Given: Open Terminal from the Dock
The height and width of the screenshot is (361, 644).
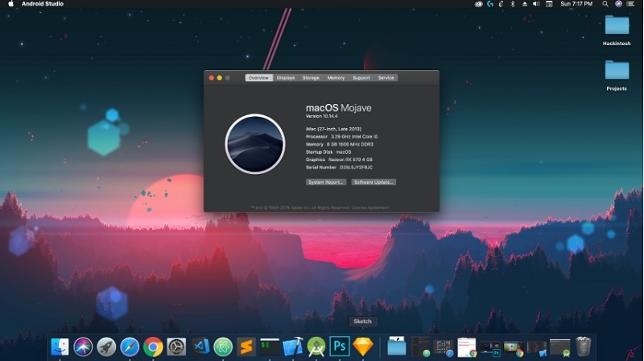Looking at the screenshot, I should (270, 346).
